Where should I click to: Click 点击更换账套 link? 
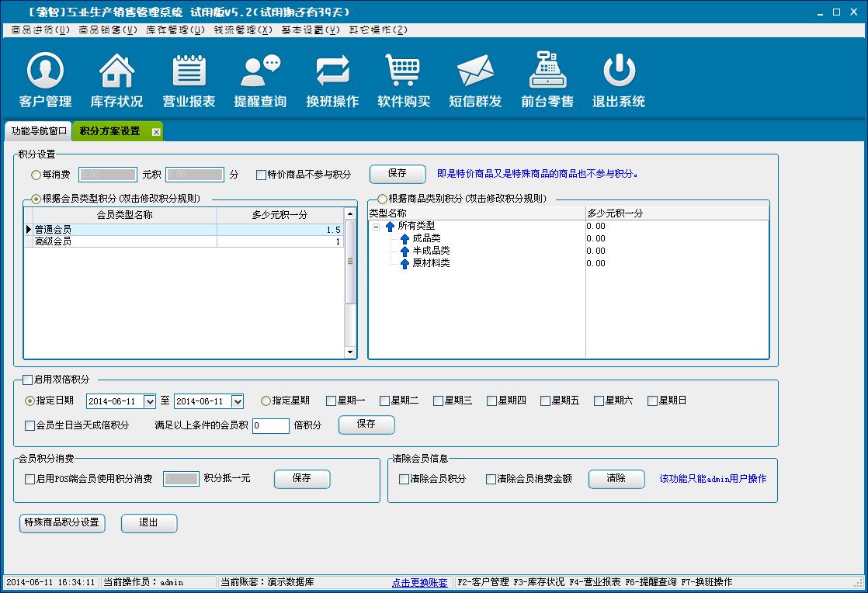[419, 583]
